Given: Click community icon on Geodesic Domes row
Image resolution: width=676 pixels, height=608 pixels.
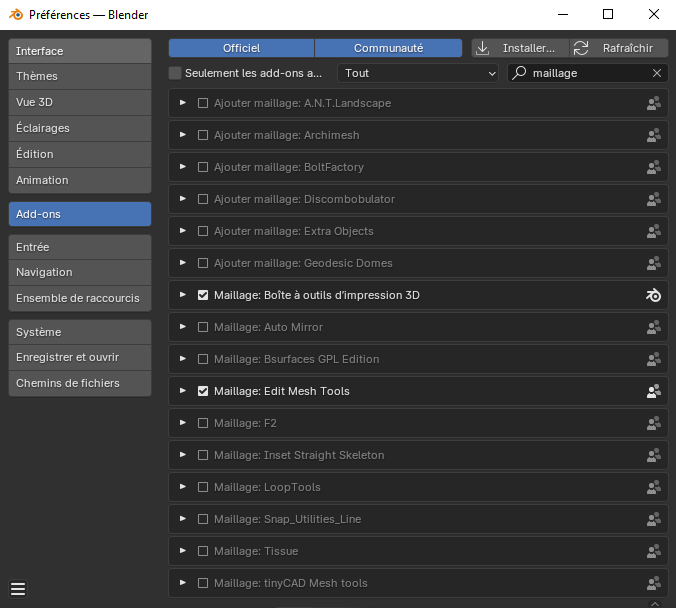Looking at the screenshot, I should coord(654,263).
